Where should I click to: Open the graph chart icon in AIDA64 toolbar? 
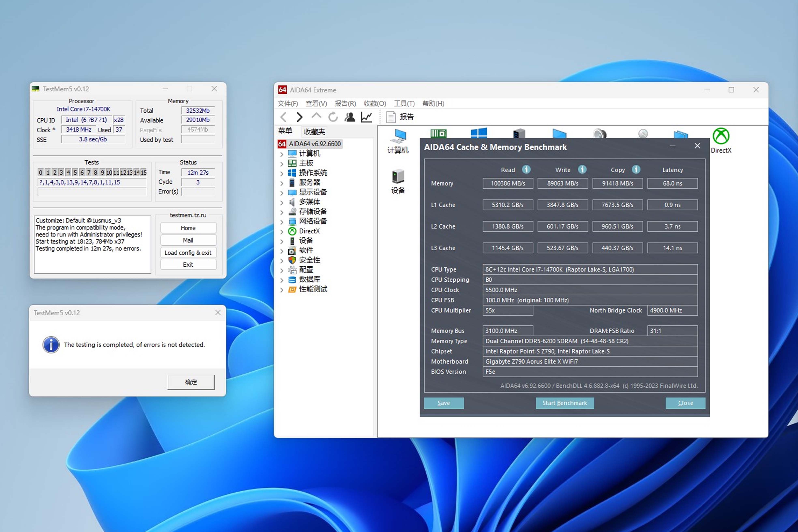coord(366,117)
